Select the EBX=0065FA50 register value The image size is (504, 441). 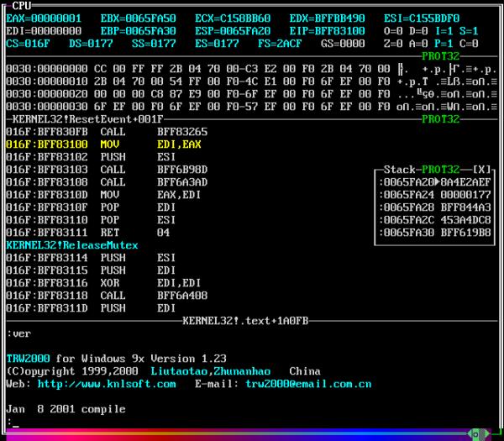click(139, 18)
